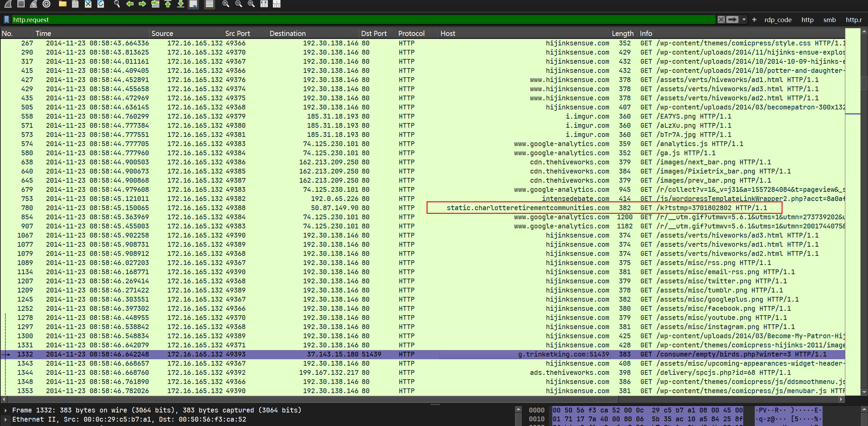The image size is (868, 426).
Task: Stop the running capture with the square icon
Action: coord(21,4)
